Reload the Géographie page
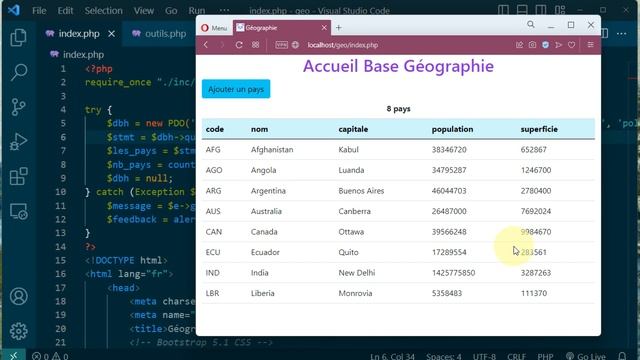 (x=239, y=45)
